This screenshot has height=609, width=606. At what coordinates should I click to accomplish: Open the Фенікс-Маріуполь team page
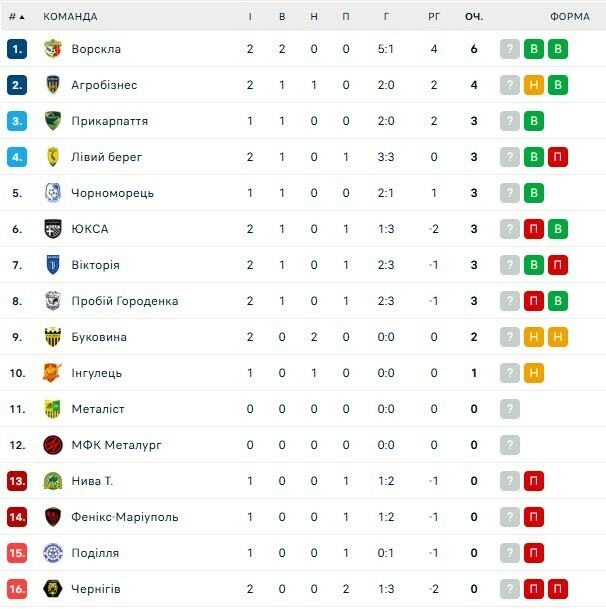point(124,517)
